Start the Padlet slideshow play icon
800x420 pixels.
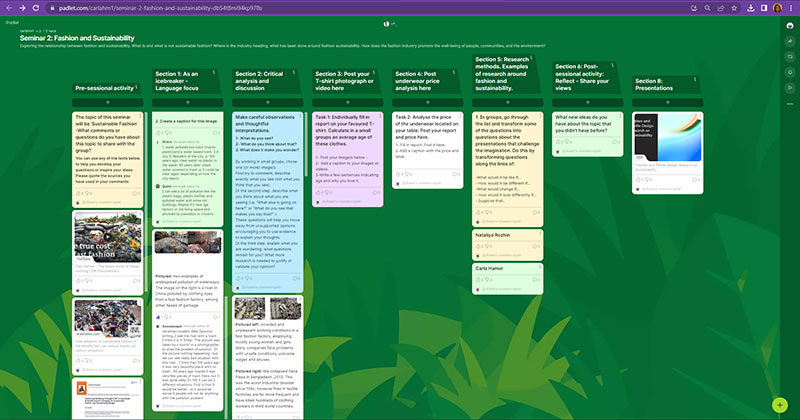click(790, 88)
